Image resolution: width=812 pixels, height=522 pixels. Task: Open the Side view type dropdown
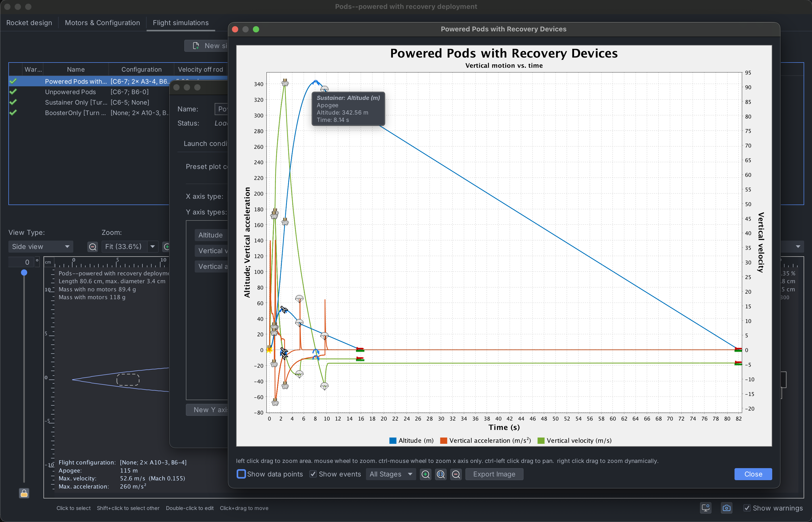[x=40, y=246]
